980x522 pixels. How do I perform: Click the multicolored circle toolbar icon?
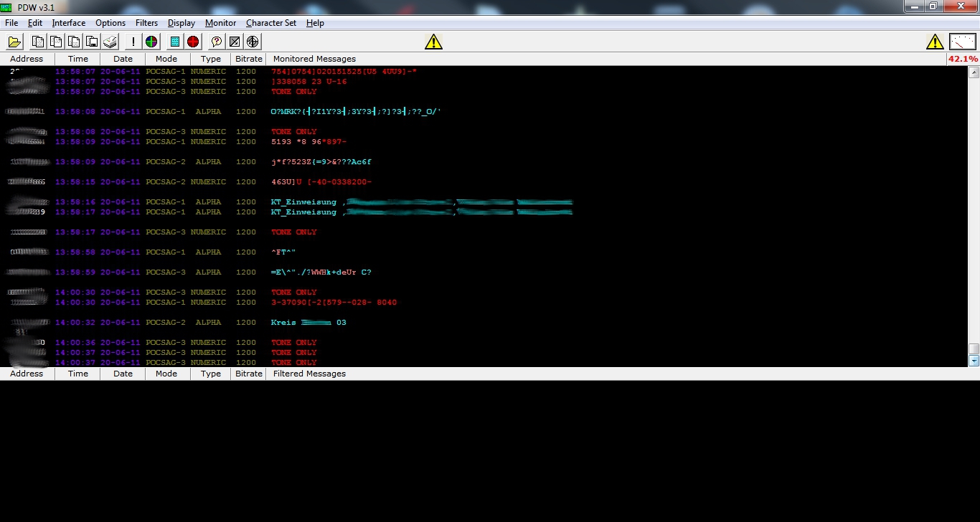[x=151, y=42]
